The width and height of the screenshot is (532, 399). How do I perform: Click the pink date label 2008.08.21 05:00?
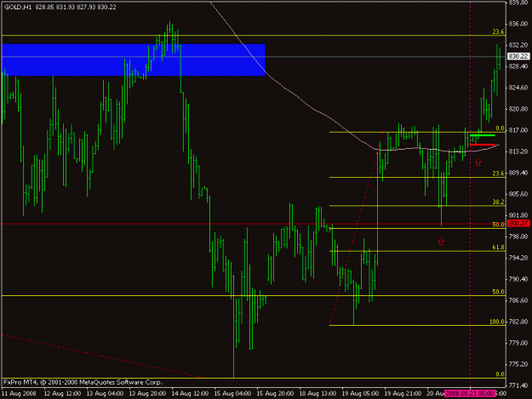click(470, 394)
